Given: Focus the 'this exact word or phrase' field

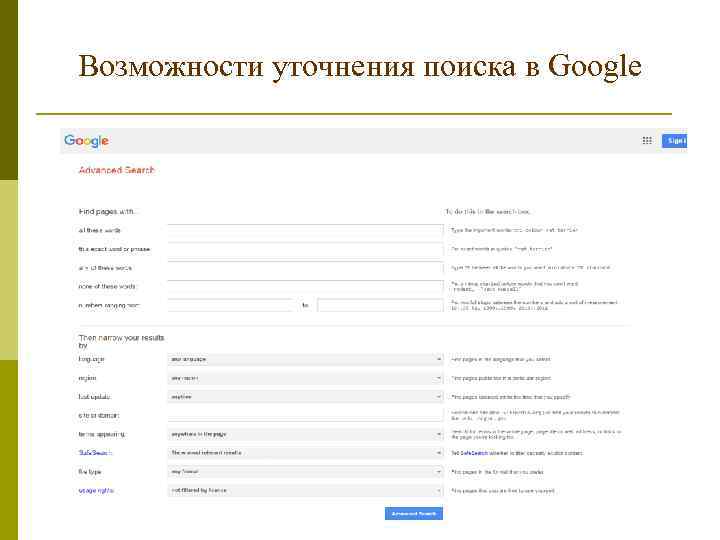Looking at the screenshot, I should pyautogui.click(x=305, y=249).
